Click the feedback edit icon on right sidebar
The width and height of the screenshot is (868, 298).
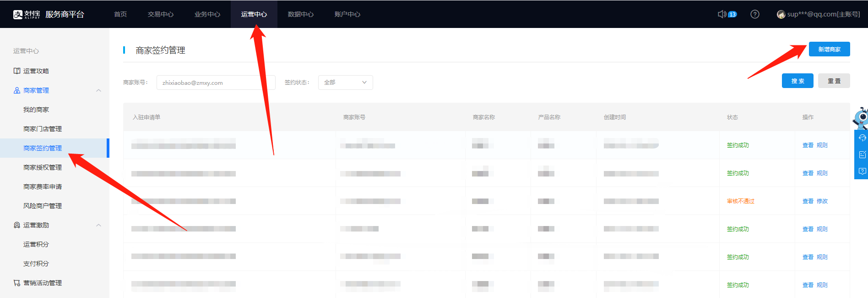[862, 155]
